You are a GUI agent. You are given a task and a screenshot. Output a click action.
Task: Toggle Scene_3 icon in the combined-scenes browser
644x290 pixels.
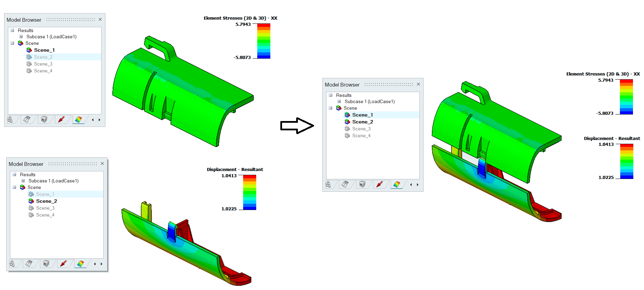point(347,129)
